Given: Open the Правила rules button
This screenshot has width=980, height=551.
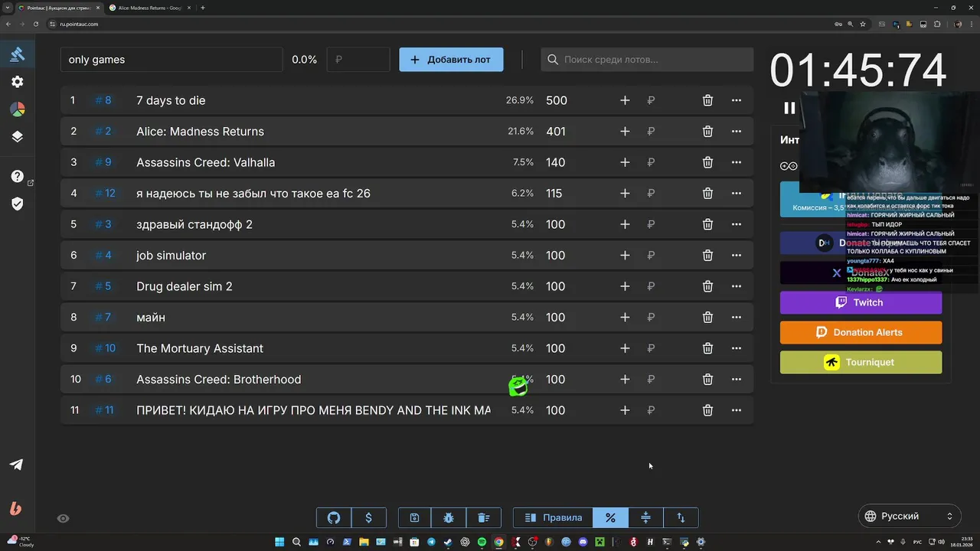Looking at the screenshot, I should 554,517.
